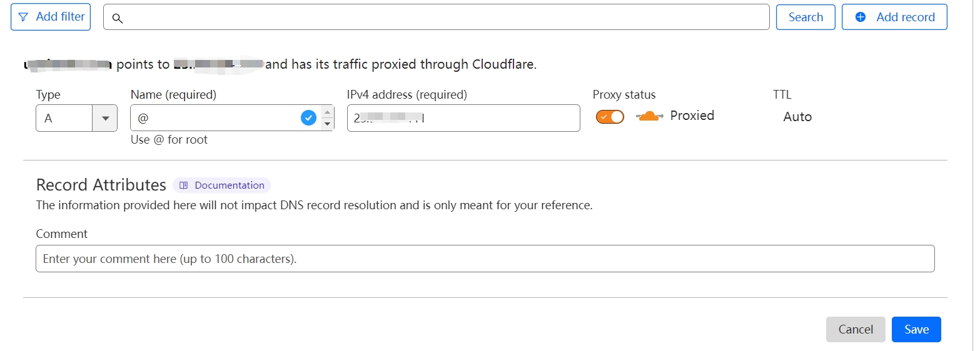The height and width of the screenshot is (351, 980).
Task: Open the Type dropdown arrow
Action: click(105, 118)
